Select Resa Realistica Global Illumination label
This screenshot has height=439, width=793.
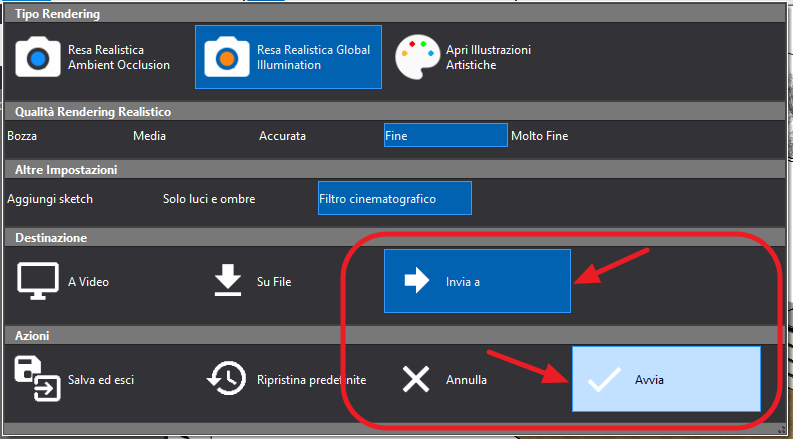(x=314, y=57)
